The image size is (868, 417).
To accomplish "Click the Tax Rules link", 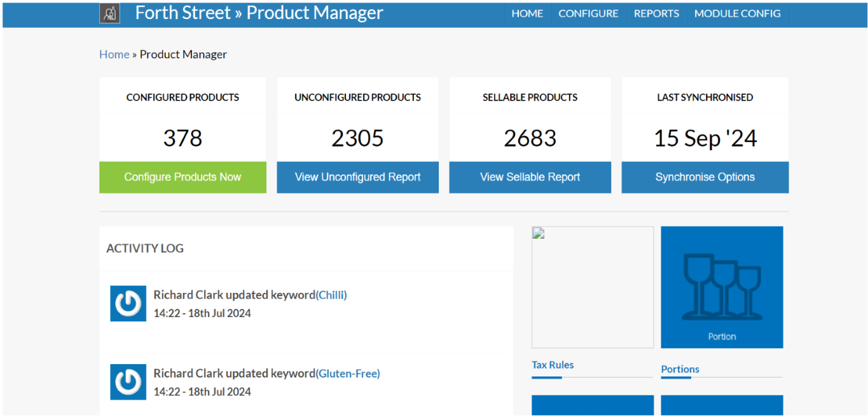I will point(553,365).
